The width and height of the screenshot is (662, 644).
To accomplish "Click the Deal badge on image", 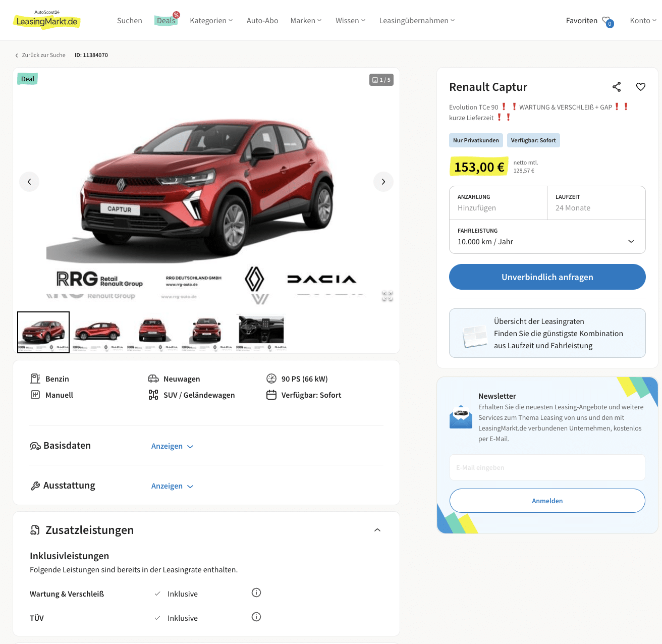I will coord(28,79).
